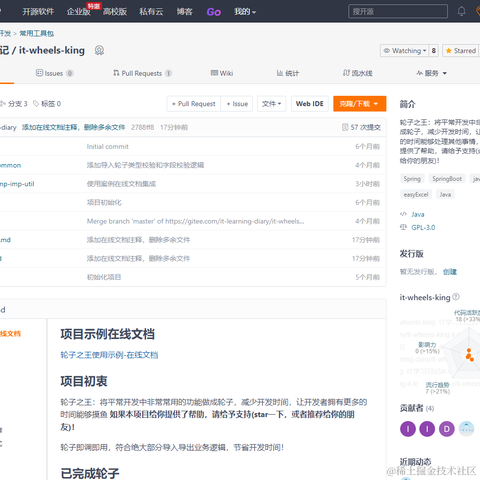This screenshot has width=480, height=480.
Task: Switch to the Pull Requests tab
Action: (142, 73)
